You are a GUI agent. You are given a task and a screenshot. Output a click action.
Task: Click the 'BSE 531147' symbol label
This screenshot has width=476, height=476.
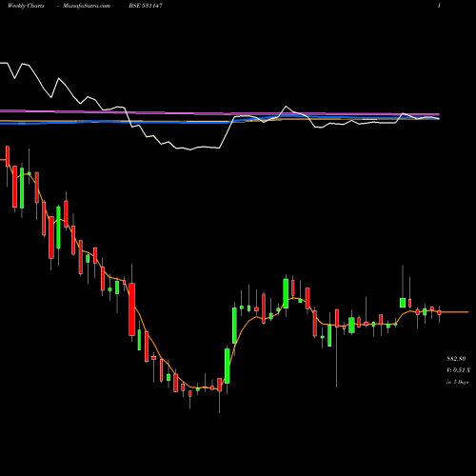146,6
